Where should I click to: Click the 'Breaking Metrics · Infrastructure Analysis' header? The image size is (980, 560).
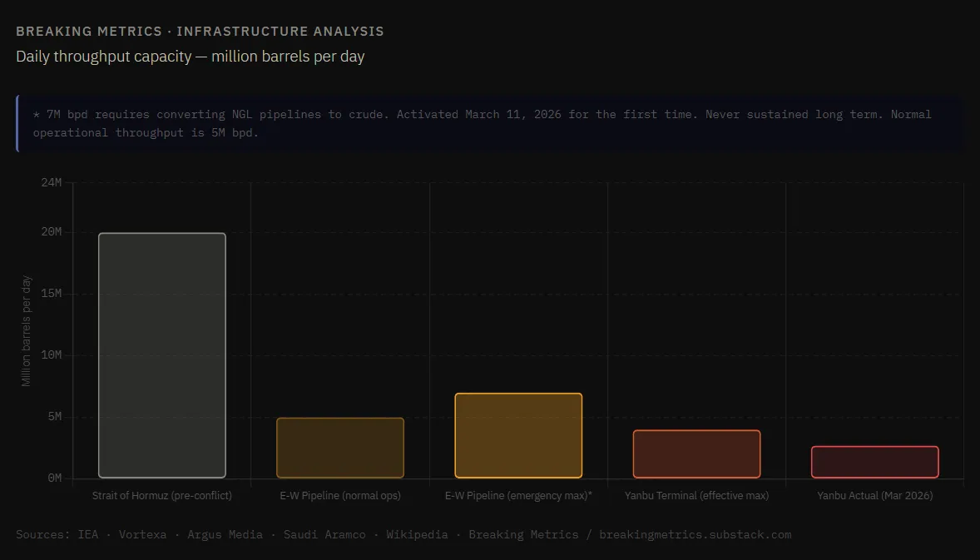[200, 32]
